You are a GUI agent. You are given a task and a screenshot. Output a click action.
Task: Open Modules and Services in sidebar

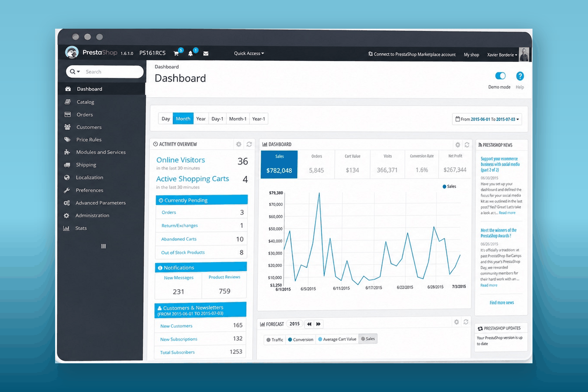(x=101, y=152)
